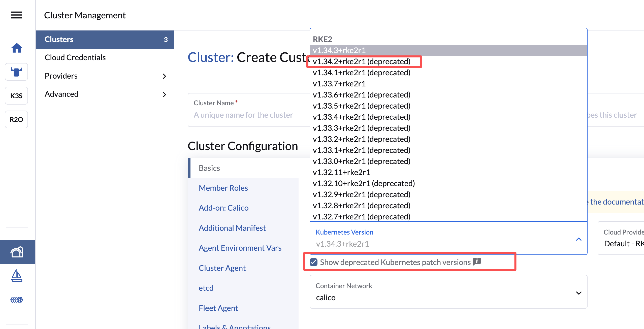The image size is (644, 329).
Task: Select the Cluster Management barn icon
Action: point(17,252)
